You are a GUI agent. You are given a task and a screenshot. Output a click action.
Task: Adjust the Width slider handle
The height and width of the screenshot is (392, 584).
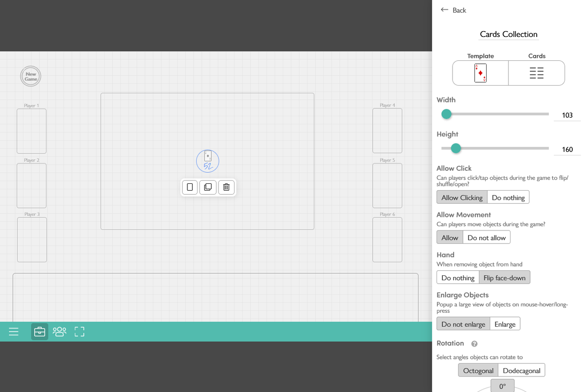[x=446, y=114]
